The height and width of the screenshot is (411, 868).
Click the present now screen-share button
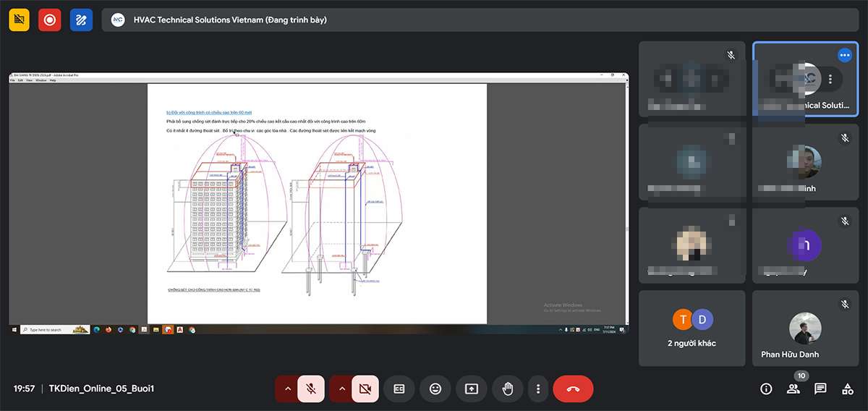tap(472, 389)
